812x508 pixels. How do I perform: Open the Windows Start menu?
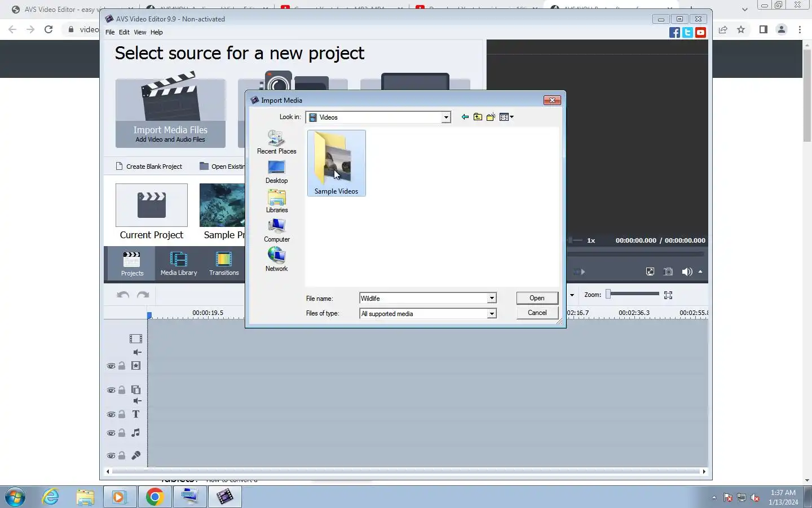[15, 497]
